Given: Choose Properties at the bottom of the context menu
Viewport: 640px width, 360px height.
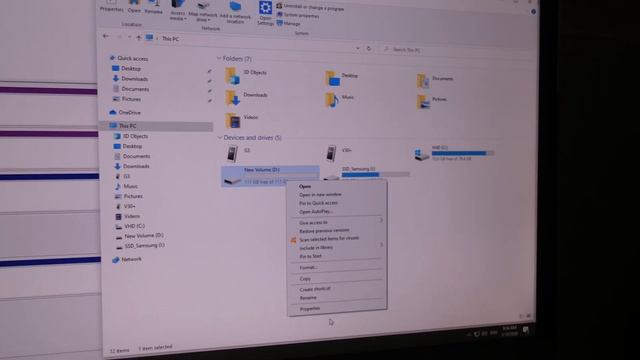Looking at the screenshot, I should click(x=310, y=309).
